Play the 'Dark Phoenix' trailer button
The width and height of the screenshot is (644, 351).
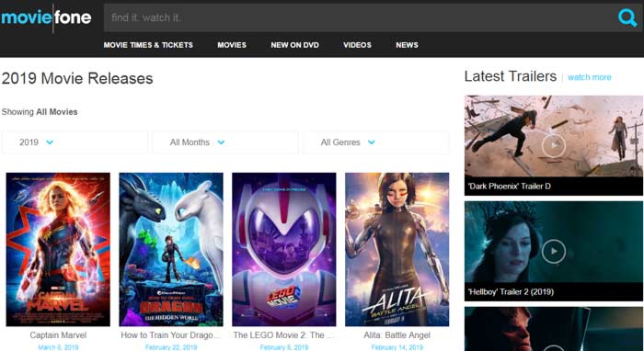[553, 145]
